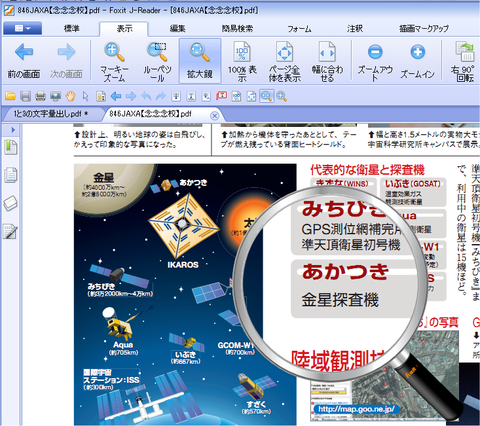The width and height of the screenshot is (480, 426).
Task: Click the red callout text box icon
Action: (x=221, y=96)
